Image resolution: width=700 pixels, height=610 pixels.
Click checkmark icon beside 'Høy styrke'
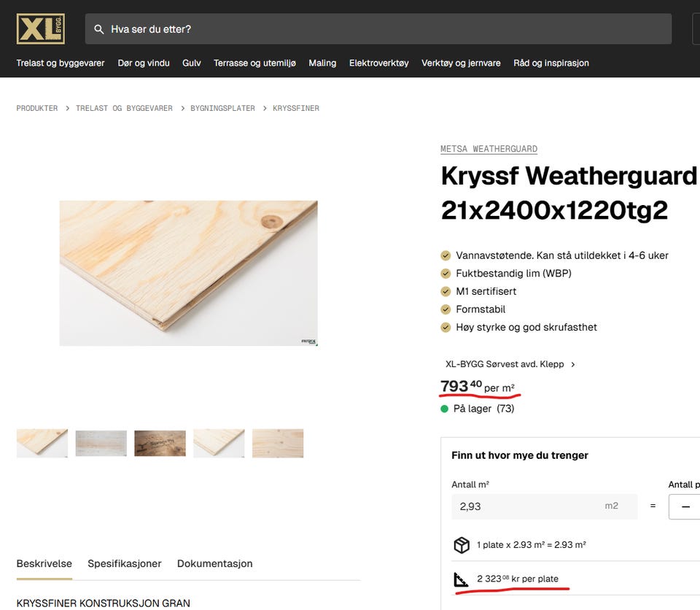click(x=446, y=327)
